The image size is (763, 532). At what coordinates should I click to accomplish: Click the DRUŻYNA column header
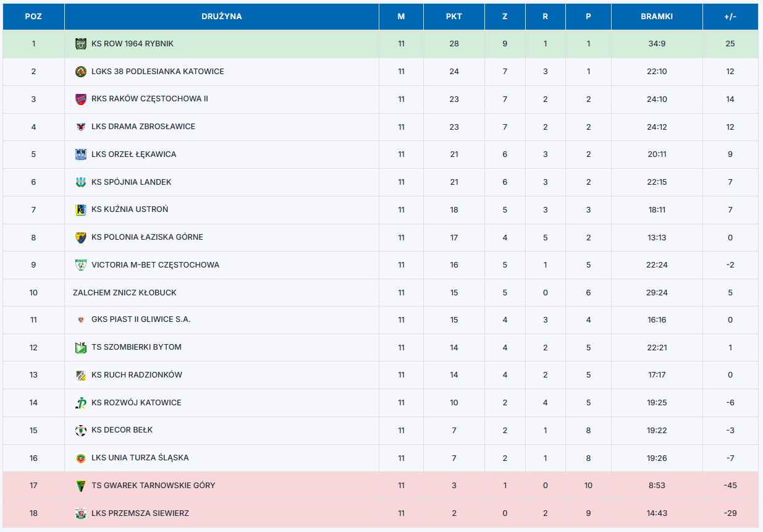221,17
